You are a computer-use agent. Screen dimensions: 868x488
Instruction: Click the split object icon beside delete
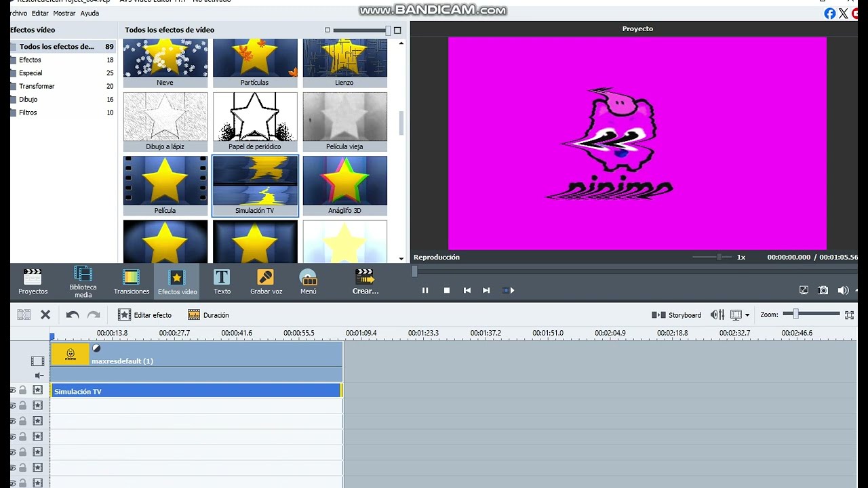pyautogui.click(x=24, y=314)
